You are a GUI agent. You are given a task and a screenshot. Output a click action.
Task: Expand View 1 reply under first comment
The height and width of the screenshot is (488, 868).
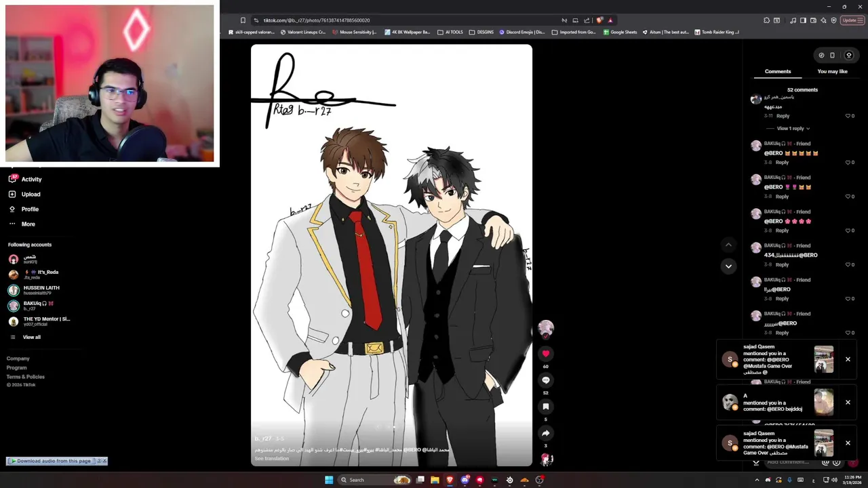point(793,128)
